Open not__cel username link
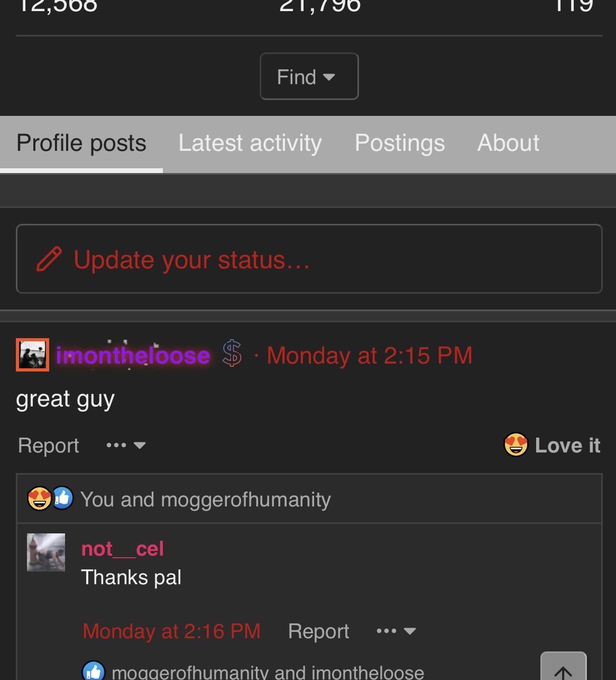Screen dimensions: 616x680 123,549
